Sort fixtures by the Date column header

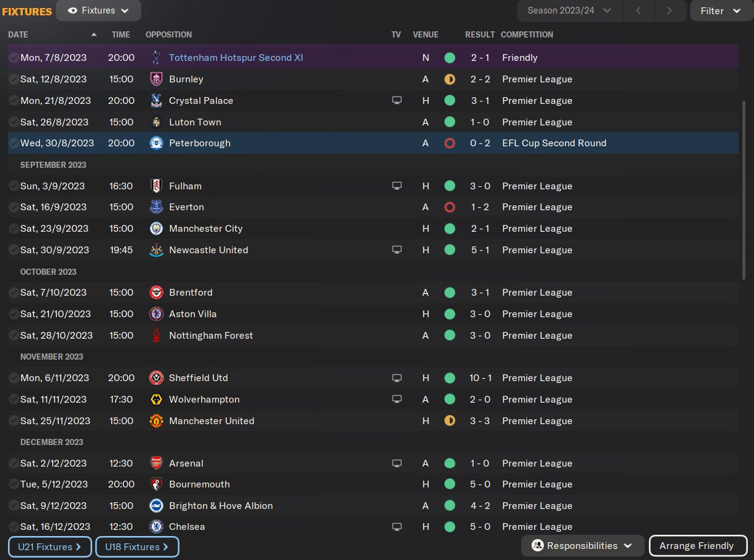[x=18, y=34]
